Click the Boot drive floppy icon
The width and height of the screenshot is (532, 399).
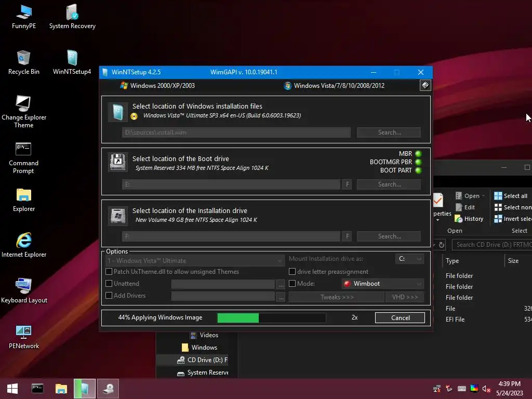coord(118,162)
